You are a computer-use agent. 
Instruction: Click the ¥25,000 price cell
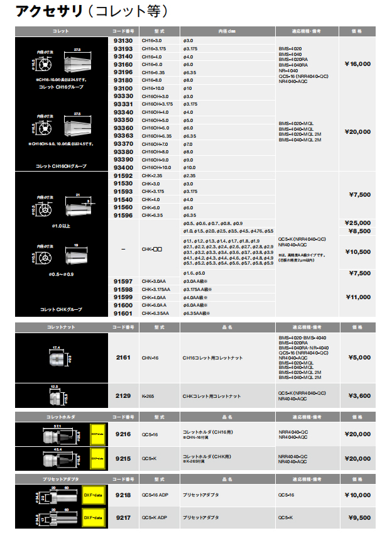click(x=357, y=223)
